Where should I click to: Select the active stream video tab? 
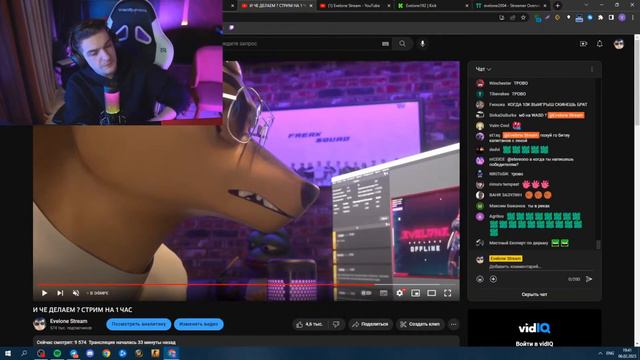pyautogui.click(x=277, y=6)
